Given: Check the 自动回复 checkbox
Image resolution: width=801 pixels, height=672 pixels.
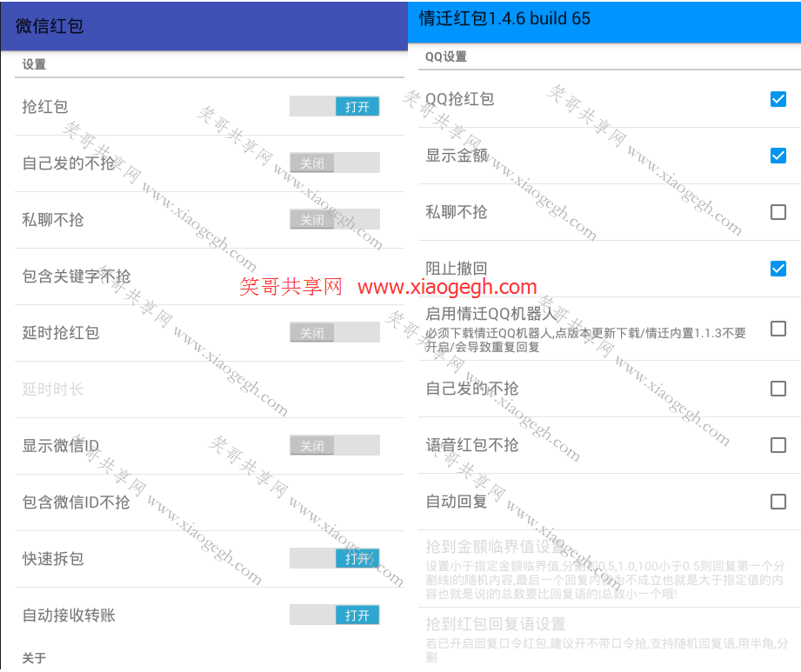Looking at the screenshot, I should pos(778,502).
